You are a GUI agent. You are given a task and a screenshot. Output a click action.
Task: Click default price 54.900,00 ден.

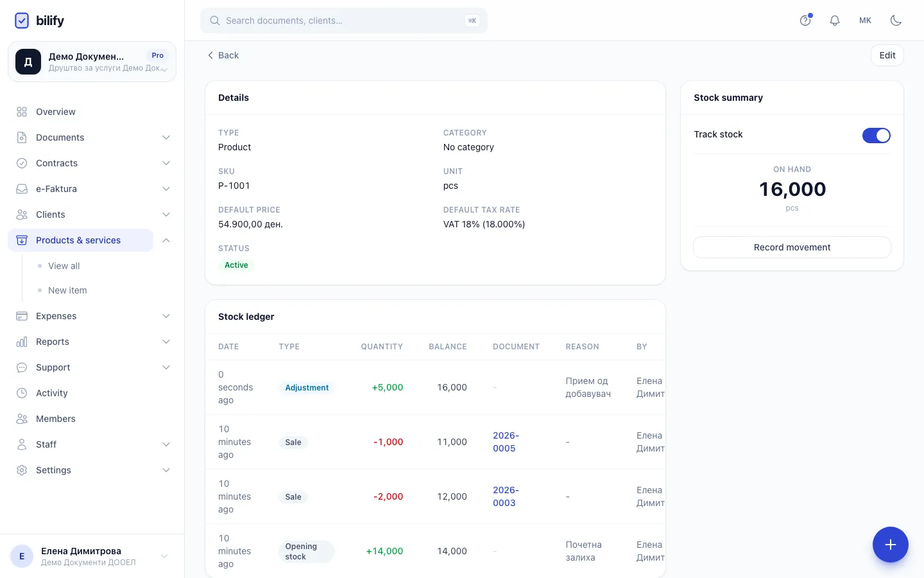pyautogui.click(x=250, y=224)
